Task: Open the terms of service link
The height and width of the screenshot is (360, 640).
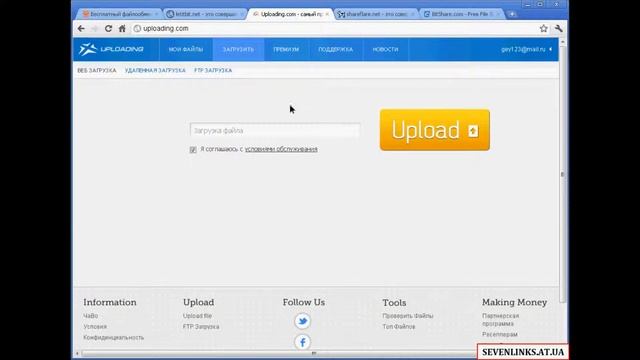Action: (281, 149)
